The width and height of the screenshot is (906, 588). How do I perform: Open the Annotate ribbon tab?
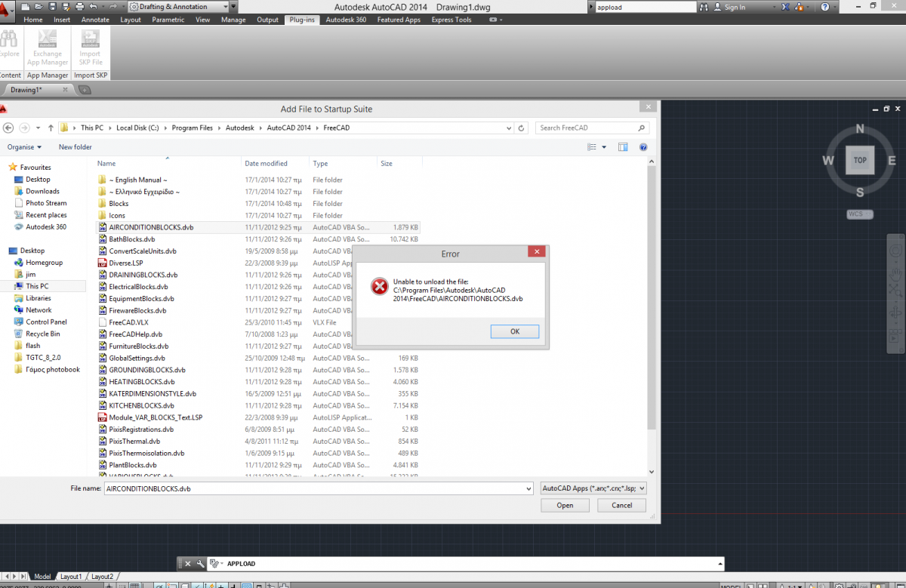coord(95,20)
